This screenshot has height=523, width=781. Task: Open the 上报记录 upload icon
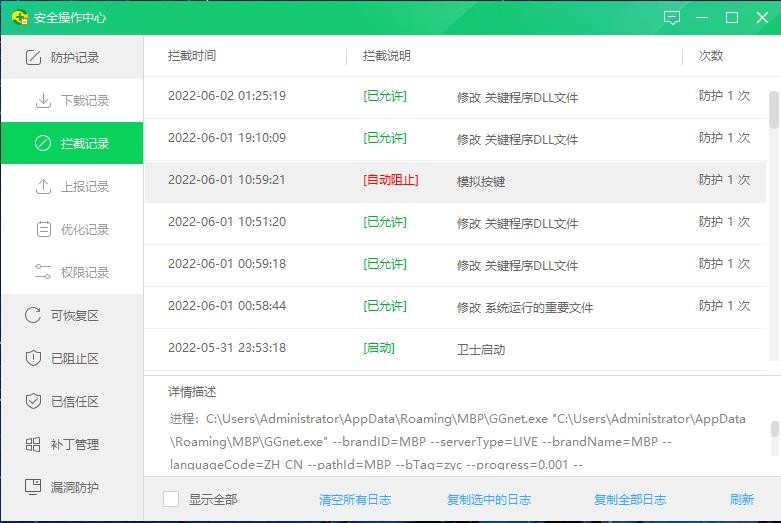pos(43,187)
